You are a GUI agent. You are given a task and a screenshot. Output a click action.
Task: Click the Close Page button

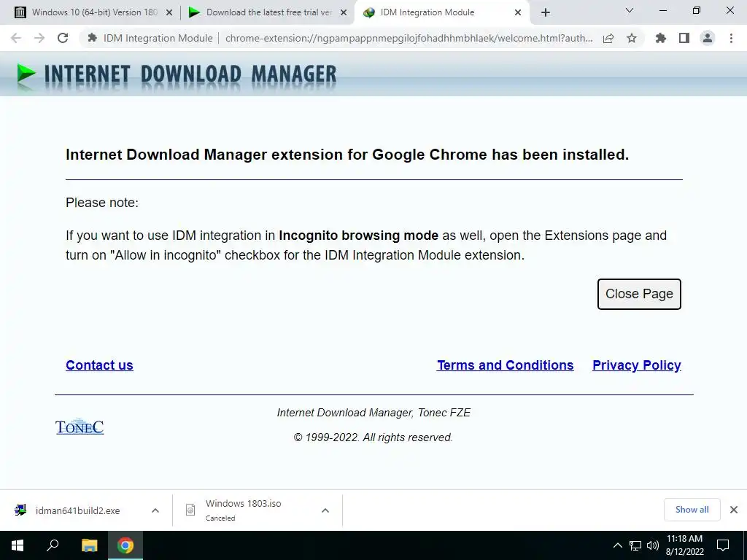639,294
